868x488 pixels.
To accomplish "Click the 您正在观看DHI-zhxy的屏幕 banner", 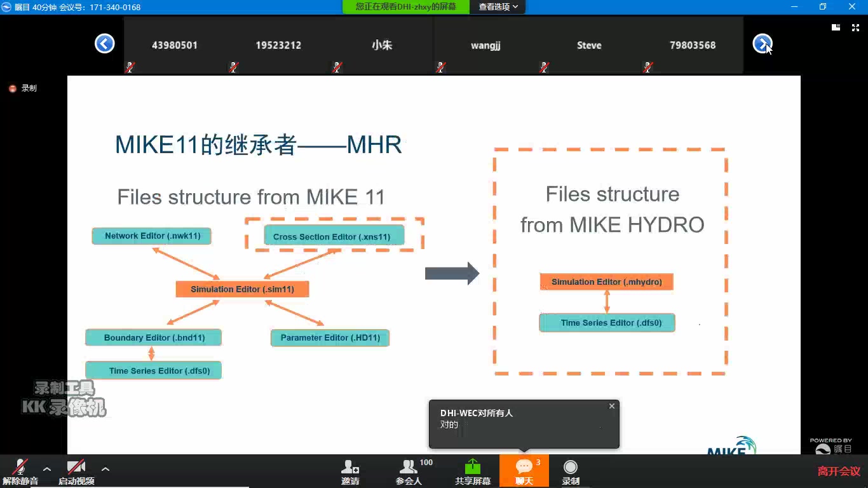I will click(x=406, y=7).
